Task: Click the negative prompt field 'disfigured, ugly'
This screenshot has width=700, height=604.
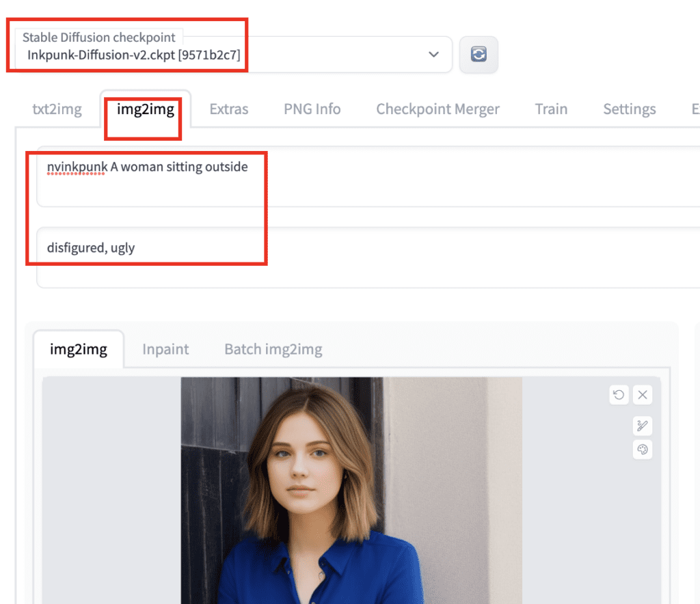Action: 368,258
